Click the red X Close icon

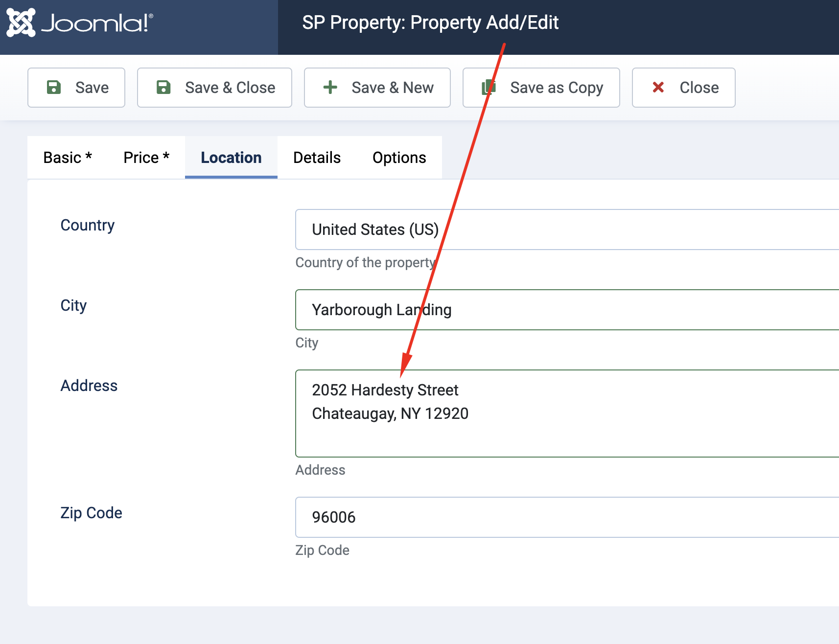tap(658, 88)
